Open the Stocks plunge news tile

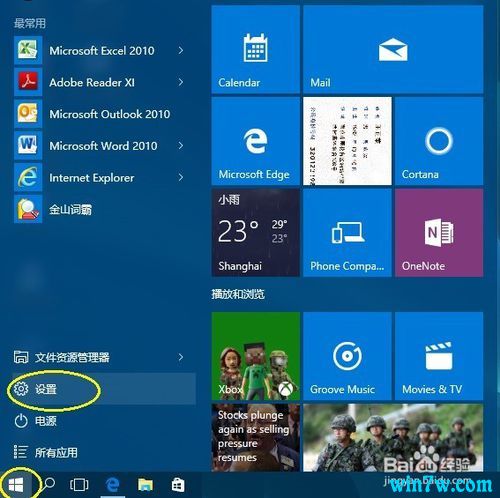[256, 437]
